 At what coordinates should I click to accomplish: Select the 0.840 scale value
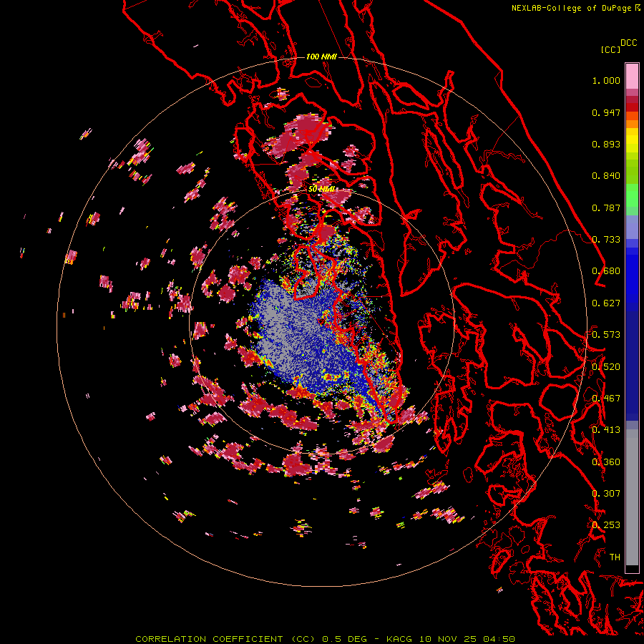(606, 176)
